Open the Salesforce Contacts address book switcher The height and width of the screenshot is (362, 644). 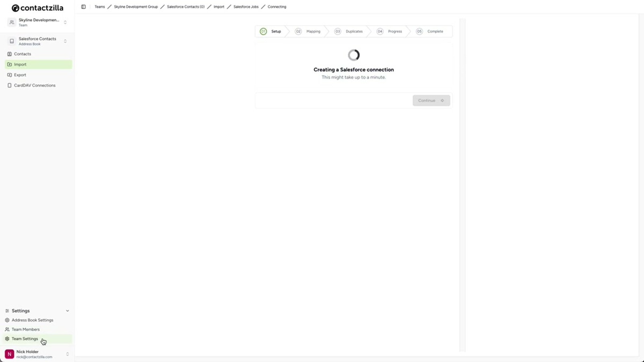coord(38,41)
